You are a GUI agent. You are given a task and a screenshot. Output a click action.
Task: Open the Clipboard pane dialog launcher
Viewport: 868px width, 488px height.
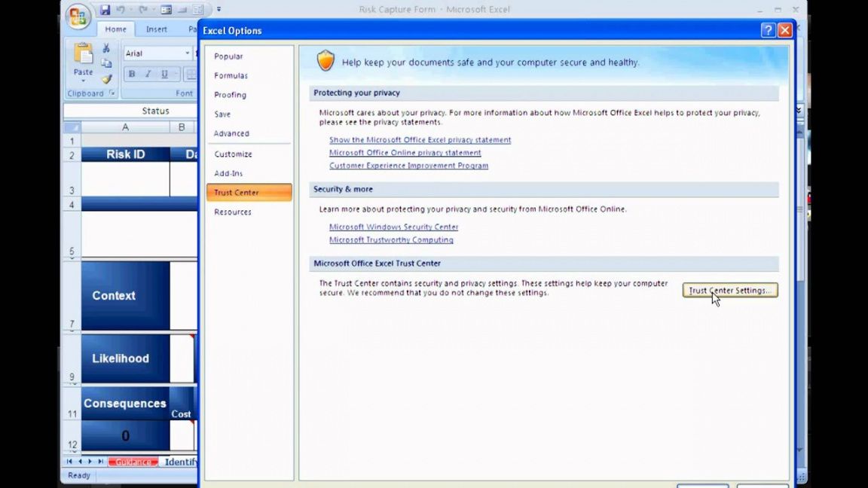coord(113,93)
